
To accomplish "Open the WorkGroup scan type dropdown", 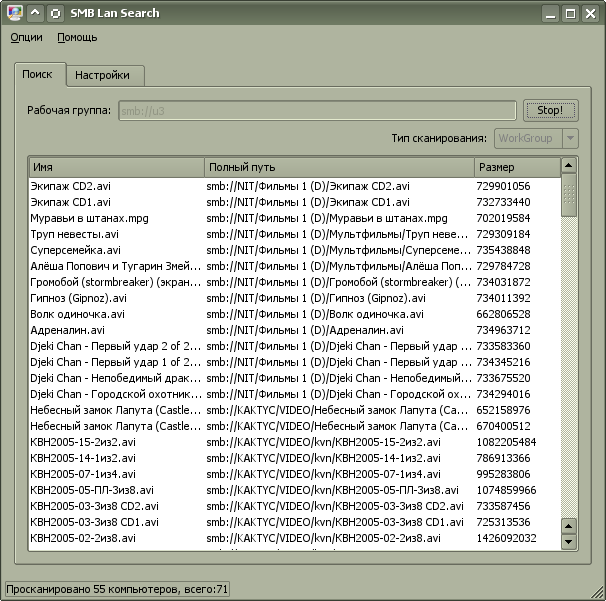I will (536, 138).
